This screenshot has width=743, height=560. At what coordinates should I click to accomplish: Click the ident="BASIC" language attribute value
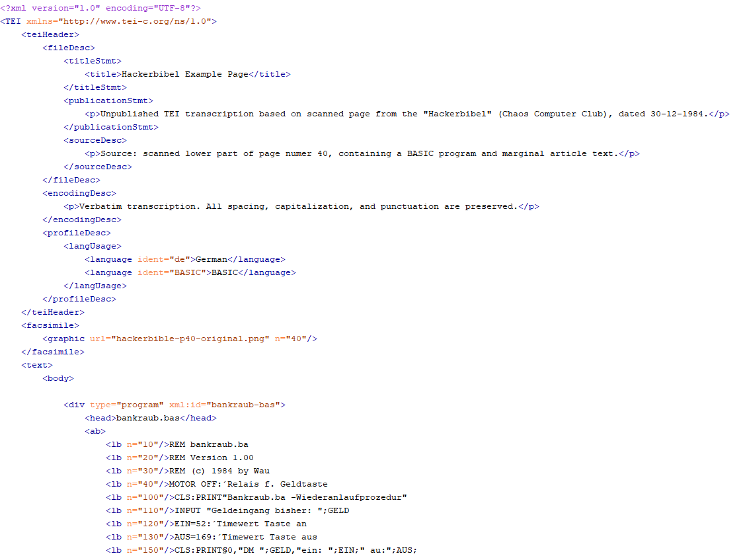186,272
